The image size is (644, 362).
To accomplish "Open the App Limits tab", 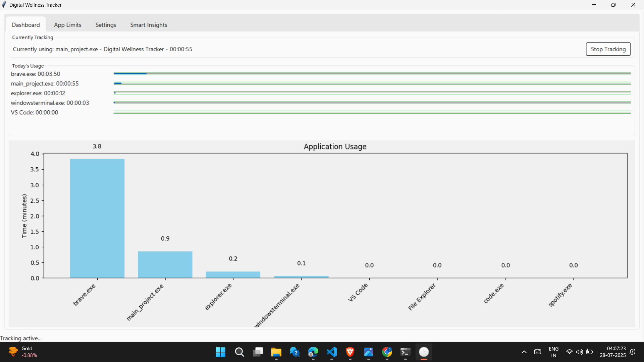I will (67, 25).
